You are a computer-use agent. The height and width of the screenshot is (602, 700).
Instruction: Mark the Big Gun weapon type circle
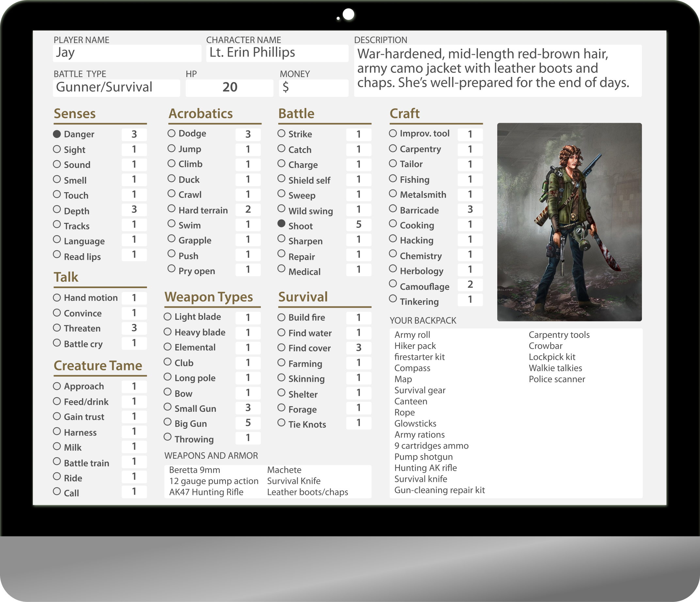[x=167, y=422]
